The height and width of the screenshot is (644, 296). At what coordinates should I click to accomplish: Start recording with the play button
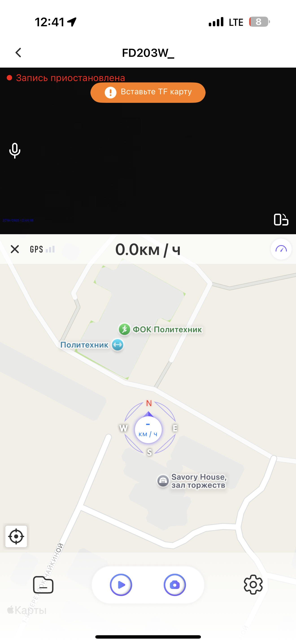pos(121,585)
